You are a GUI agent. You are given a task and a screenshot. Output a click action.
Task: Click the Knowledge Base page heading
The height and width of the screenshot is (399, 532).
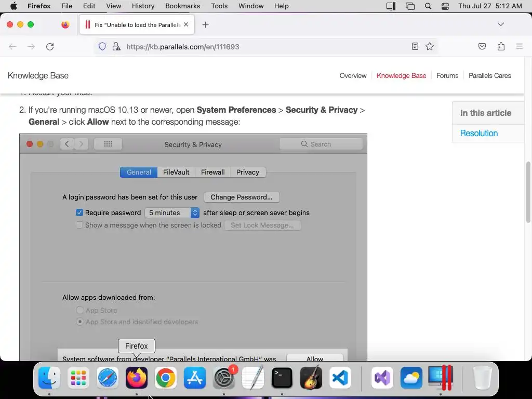[x=38, y=76]
